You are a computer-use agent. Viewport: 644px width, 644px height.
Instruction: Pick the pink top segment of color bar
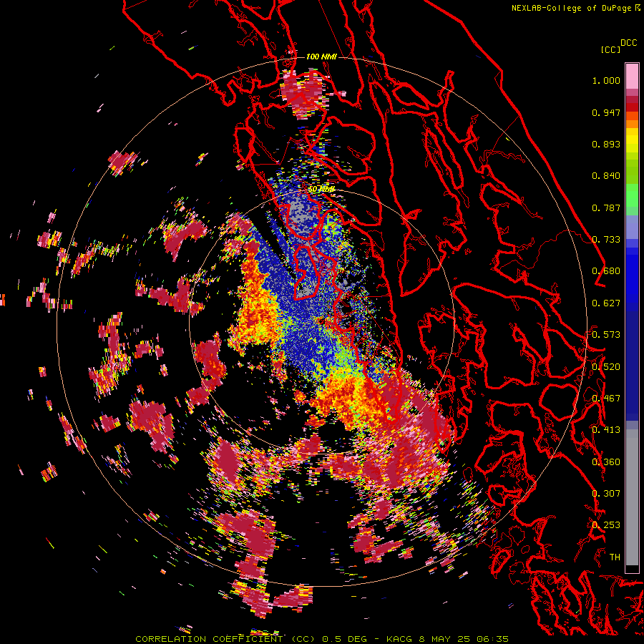[632, 77]
